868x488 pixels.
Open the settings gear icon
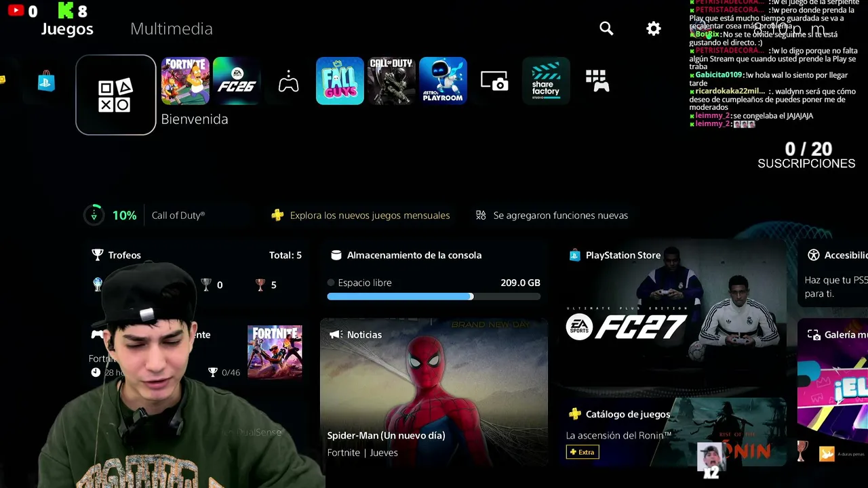[654, 28]
